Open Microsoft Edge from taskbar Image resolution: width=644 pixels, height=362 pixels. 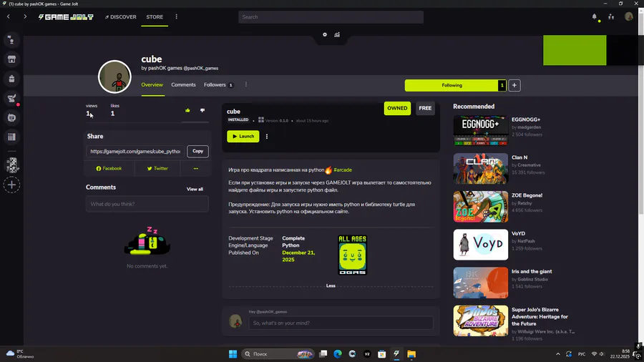click(338, 354)
